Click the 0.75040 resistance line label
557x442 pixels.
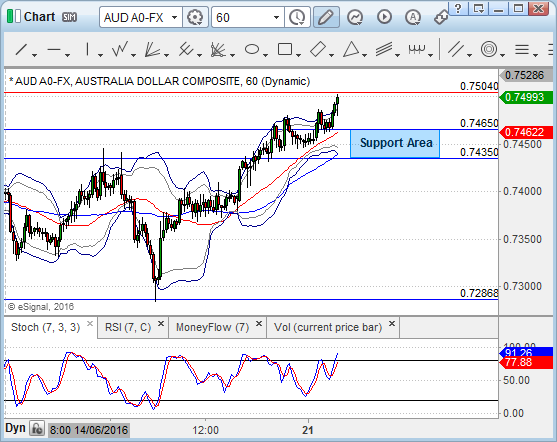pos(479,86)
